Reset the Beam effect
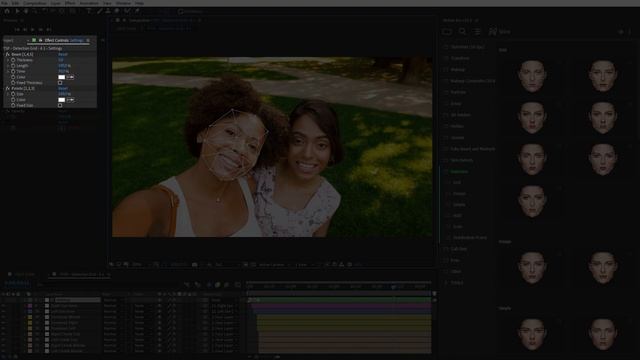 point(62,54)
